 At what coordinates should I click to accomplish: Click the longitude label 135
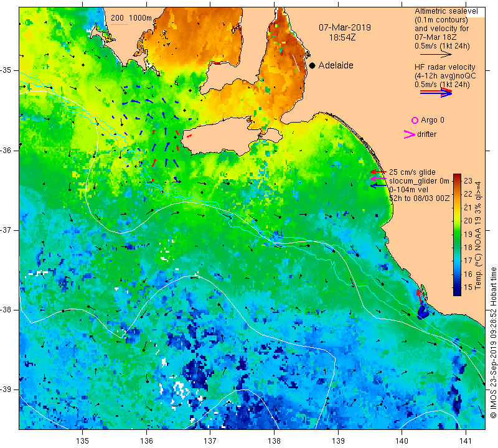(83, 441)
